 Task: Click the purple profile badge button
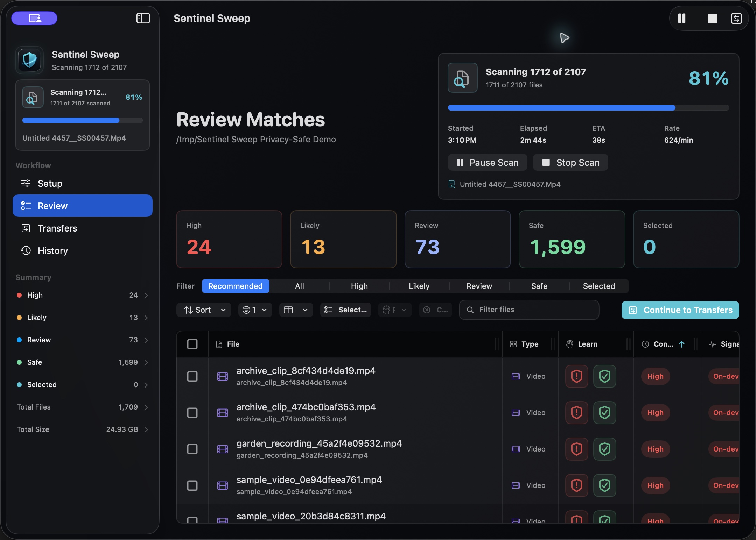pyautogui.click(x=34, y=18)
